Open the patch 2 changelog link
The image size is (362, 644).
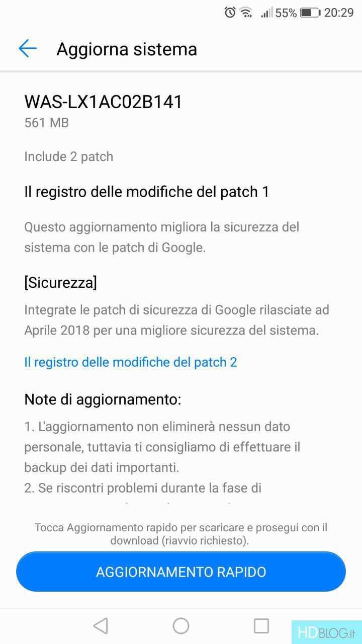pyautogui.click(x=131, y=362)
